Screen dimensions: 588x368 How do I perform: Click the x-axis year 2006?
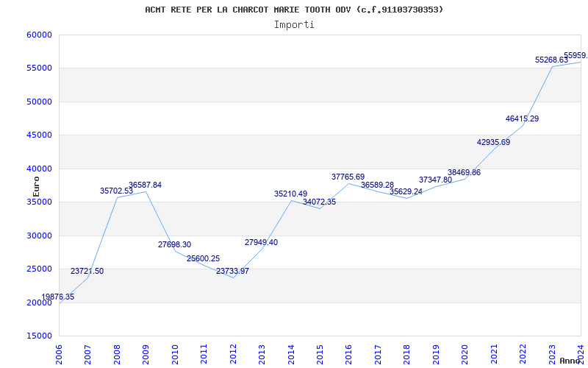pos(59,355)
